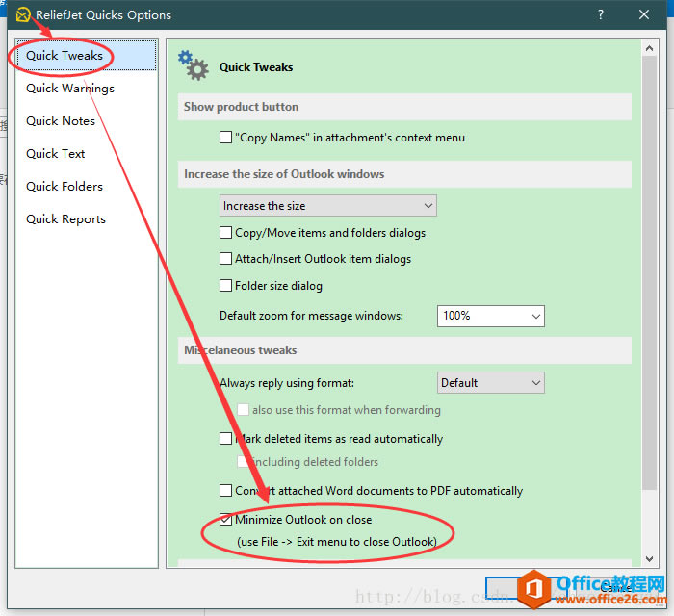Screen dimensions: 674x616
Task: Click the use File -> Exit menu note
Action: coord(337,542)
